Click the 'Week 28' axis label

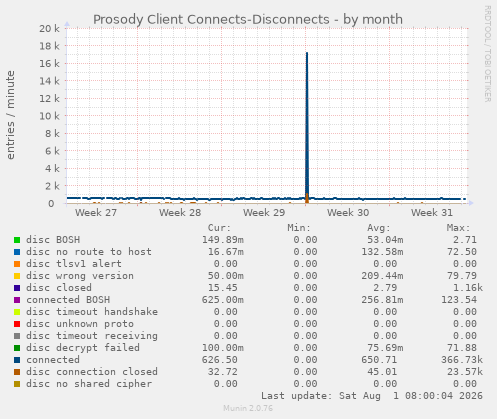180,213
